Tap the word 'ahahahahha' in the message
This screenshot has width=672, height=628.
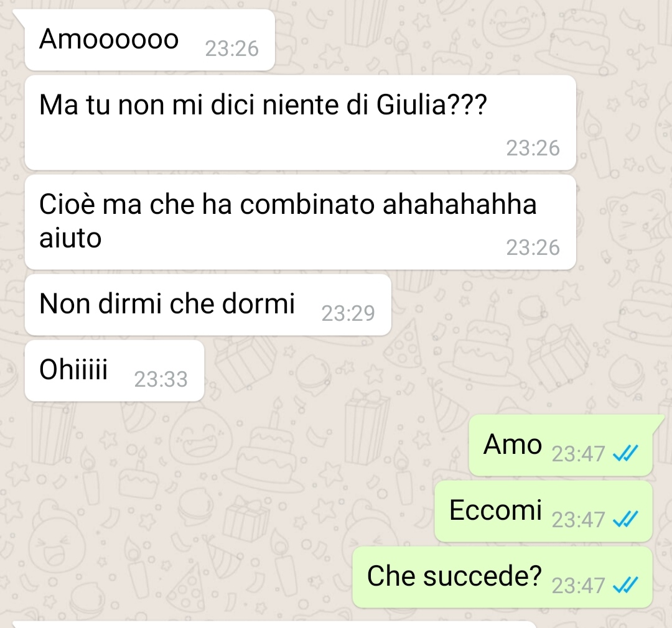pyautogui.click(x=459, y=204)
